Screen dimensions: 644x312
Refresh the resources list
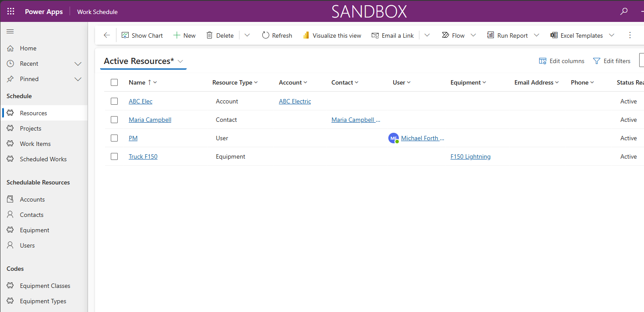coord(277,35)
